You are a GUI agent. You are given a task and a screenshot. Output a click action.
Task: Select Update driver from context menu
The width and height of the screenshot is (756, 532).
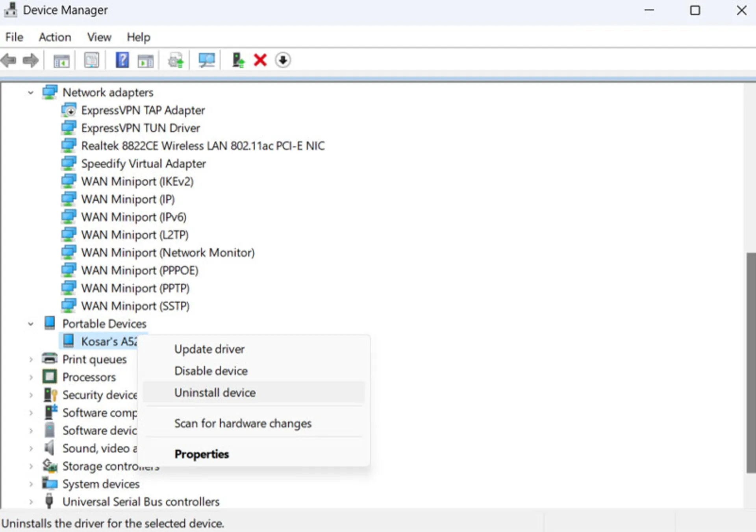[x=209, y=348]
